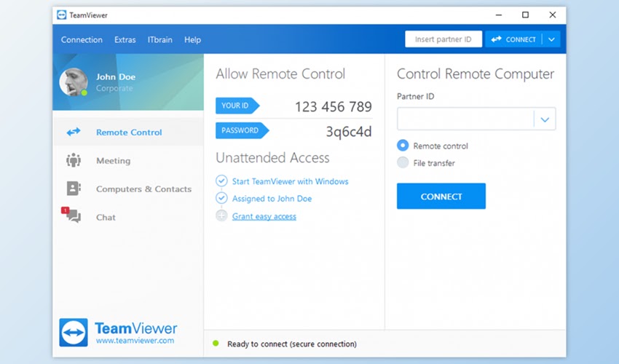Click the John Doe account name
The height and width of the screenshot is (364, 619).
(x=116, y=76)
